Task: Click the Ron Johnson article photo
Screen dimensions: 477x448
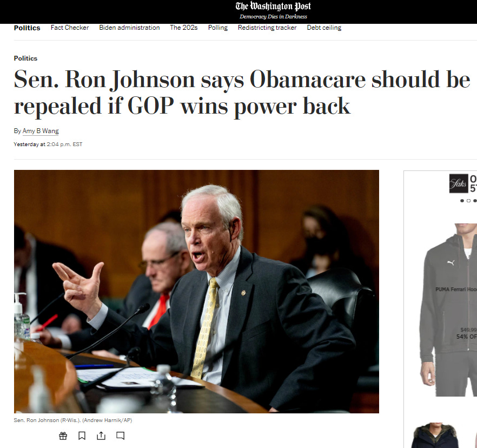Action: [196, 291]
